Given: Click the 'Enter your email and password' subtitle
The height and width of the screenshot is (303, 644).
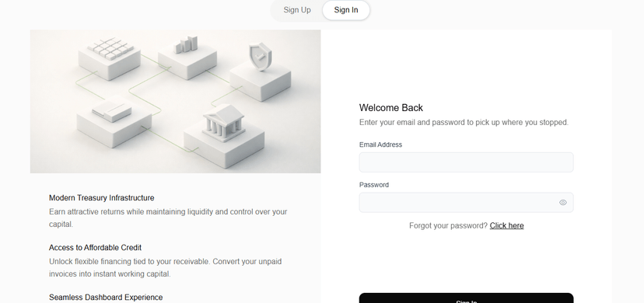Looking at the screenshot, I should click(464, 122).
